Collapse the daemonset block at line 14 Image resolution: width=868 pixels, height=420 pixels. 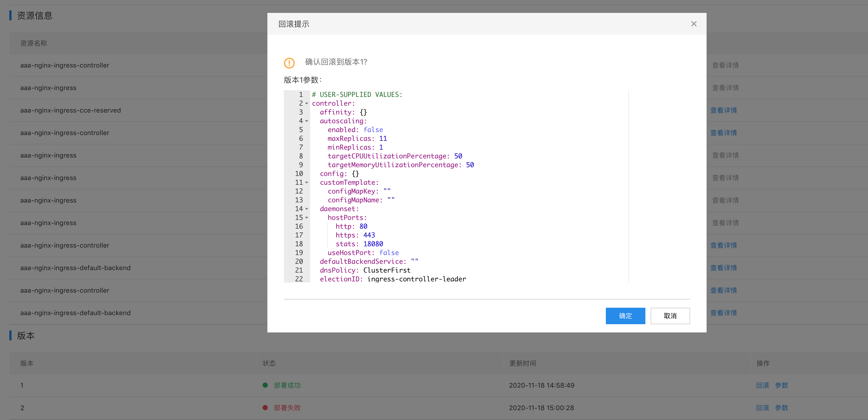click(307, 209)
